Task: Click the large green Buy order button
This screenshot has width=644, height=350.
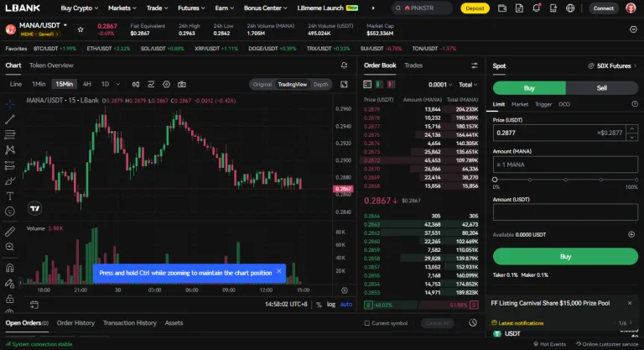Action: click(565, 256)
